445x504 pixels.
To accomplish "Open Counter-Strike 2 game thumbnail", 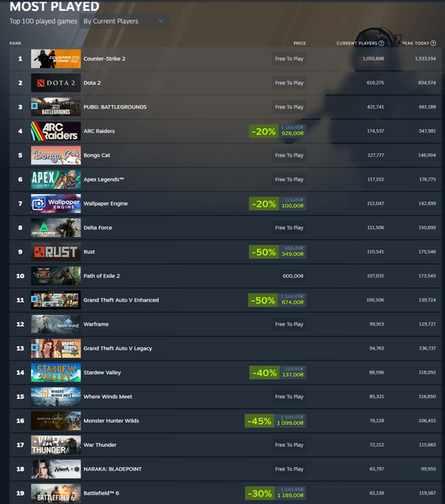I will [56, 59].
